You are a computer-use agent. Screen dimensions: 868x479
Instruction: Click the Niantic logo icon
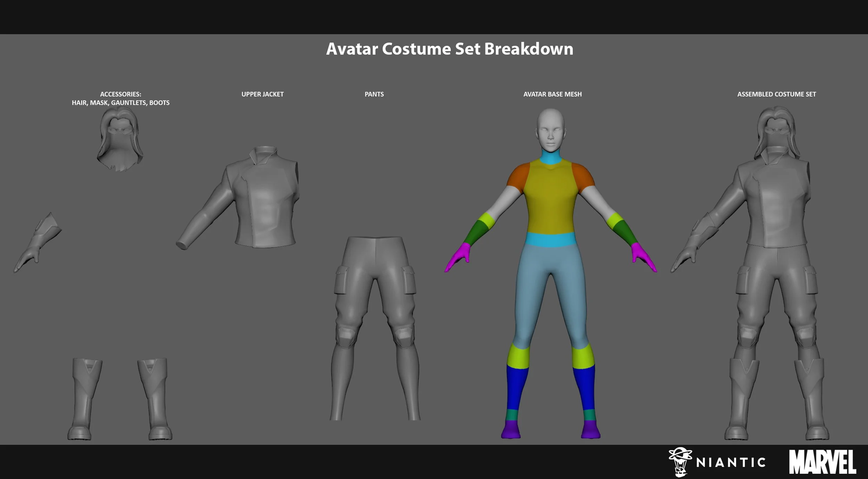tap(680, 462)
